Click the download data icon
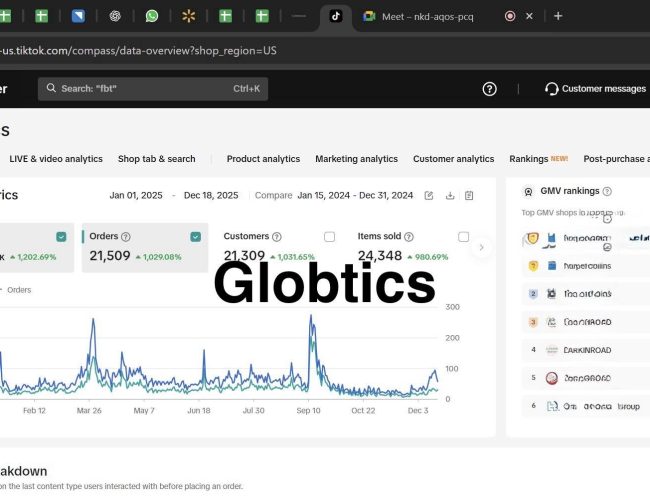Viewport: 650px width, 500px height. (450, 196)
